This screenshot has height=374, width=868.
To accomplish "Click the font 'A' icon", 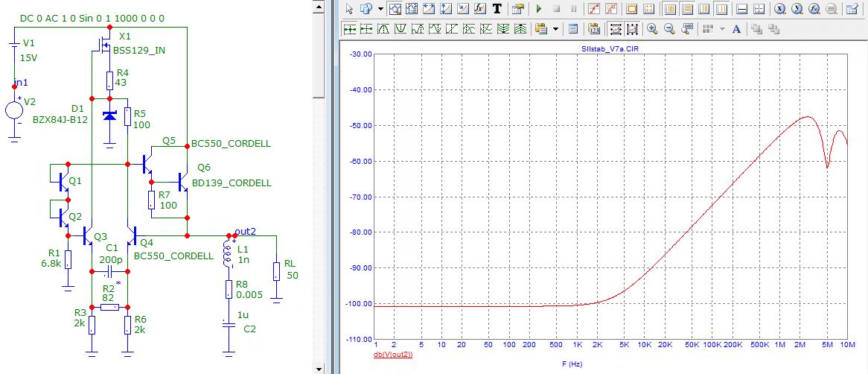I will pyautogui.click(x=736, y=29).
